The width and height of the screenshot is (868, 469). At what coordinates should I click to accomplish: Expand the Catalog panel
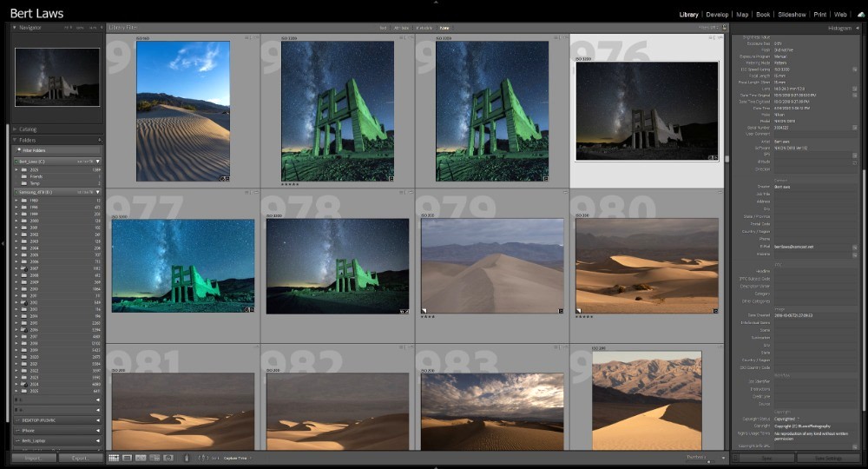click(15, 129)
